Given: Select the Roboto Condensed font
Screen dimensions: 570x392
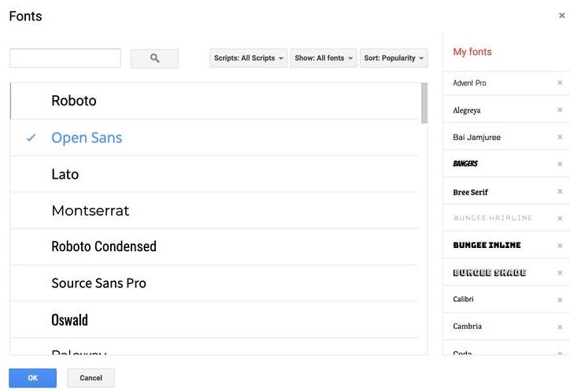Looking at the screenshot, I should pyautogui.click(x=214, y=246).
